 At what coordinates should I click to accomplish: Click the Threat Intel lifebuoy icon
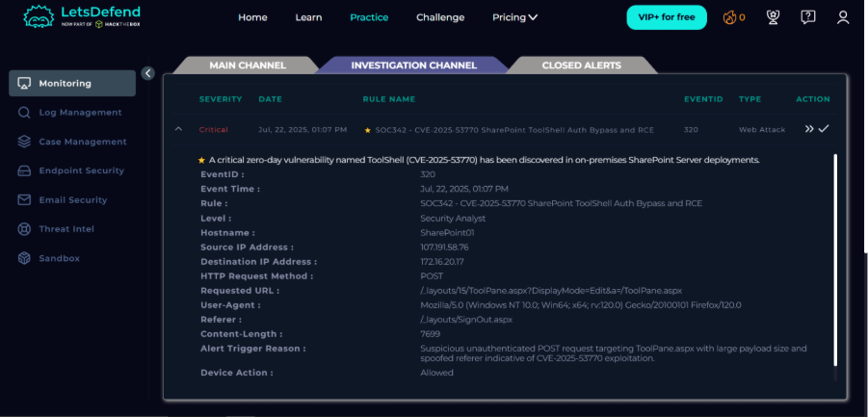pyautogui.click(x=24, y=229)
